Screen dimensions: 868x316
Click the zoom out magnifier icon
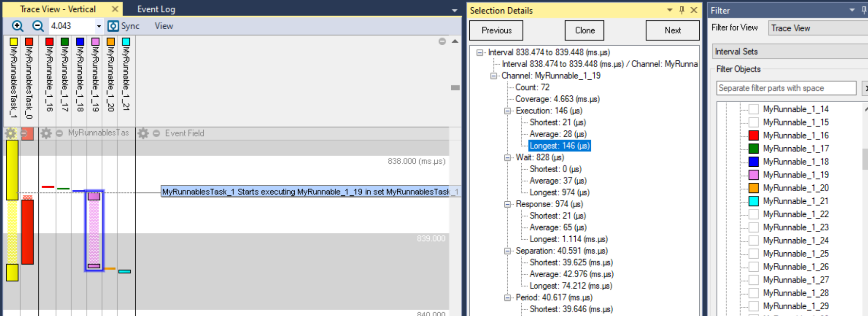pyautogui.click(x=37, y=26)
